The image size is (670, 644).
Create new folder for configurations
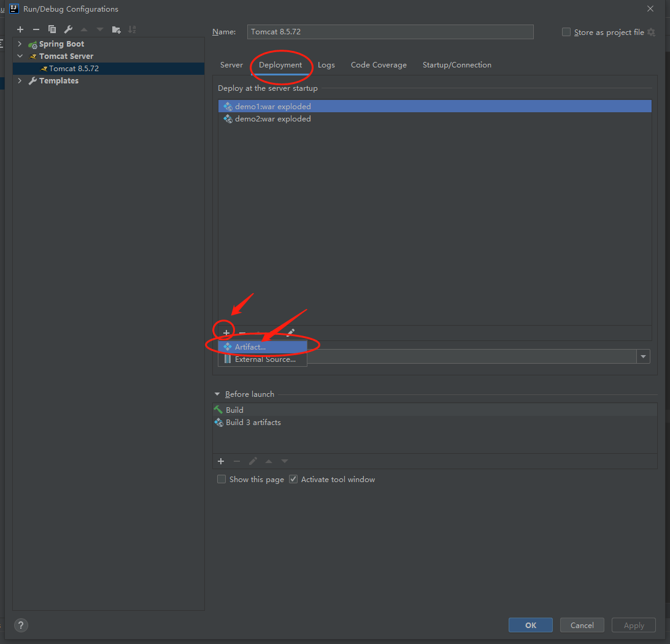(116, 29)
